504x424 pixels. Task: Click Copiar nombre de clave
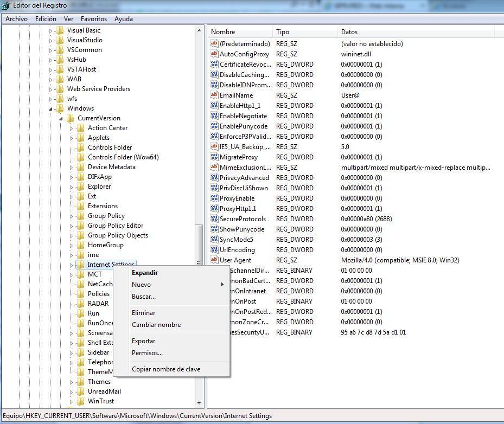point(165,369)
